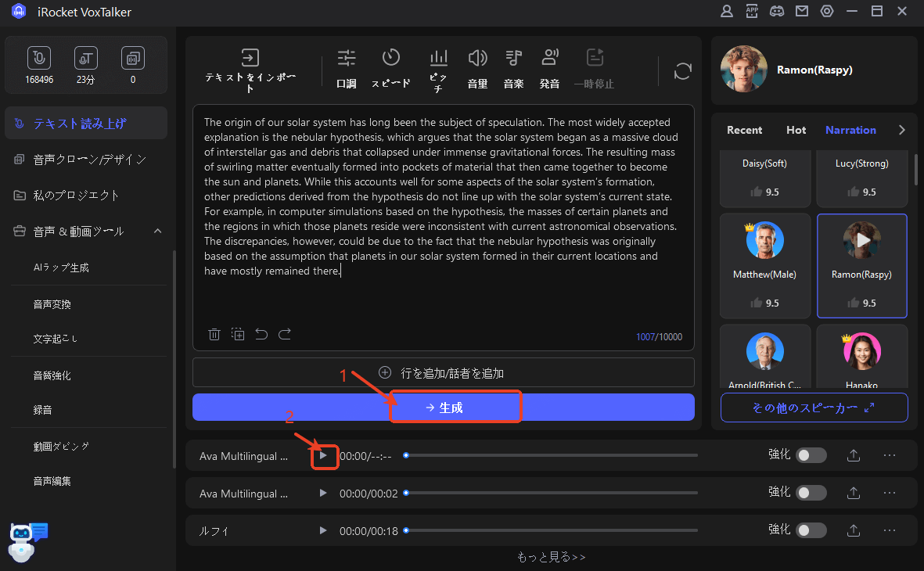
Task: Toggle 強化 for the ルフィ track
Action: click(811, 531)
